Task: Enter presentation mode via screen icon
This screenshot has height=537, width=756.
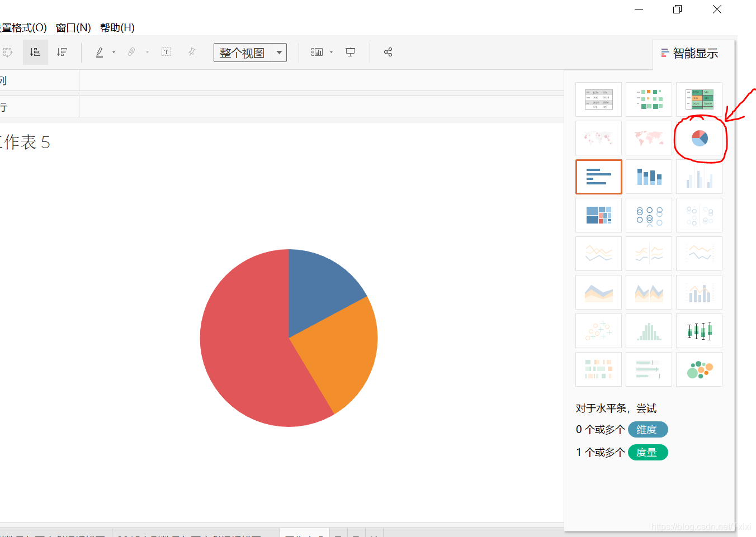Action: click(x=351, y=52)
